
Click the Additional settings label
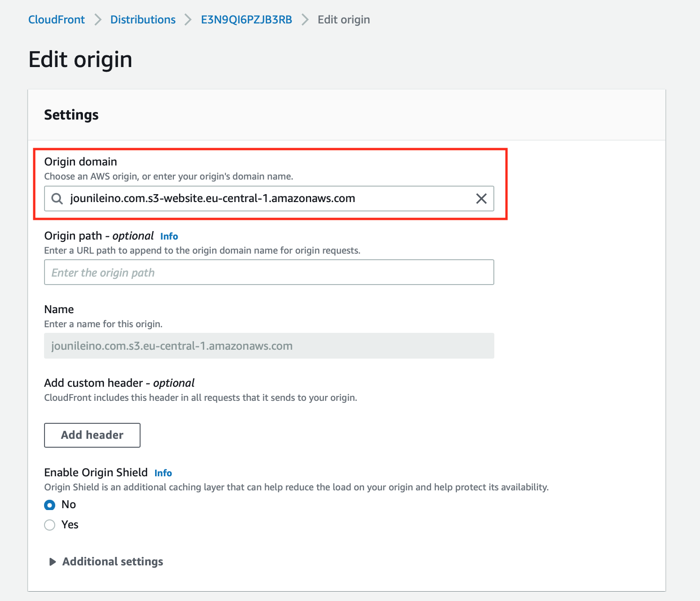click(113, 562)
